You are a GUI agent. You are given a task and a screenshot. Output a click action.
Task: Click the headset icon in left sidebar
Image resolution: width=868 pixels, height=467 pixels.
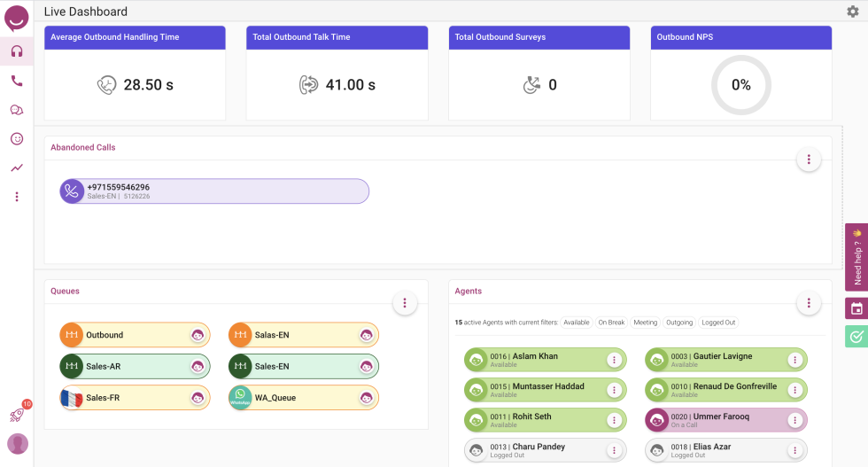click(x=17, y=51)
